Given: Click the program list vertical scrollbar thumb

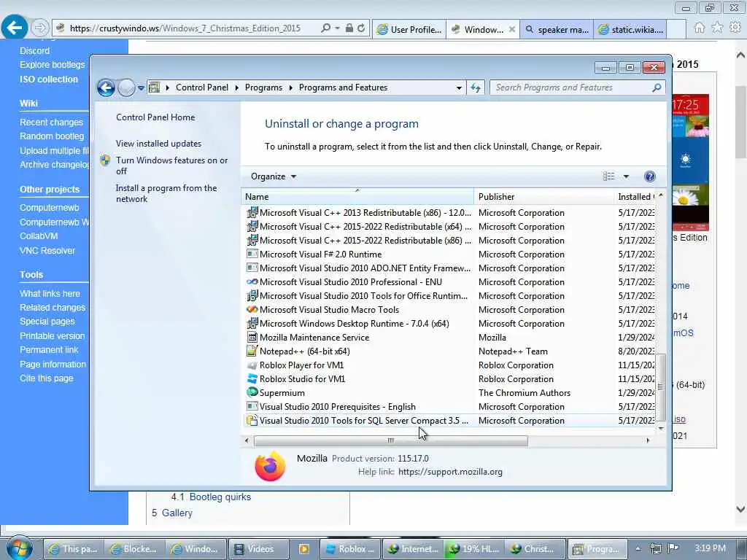Looking at the screenshot, I should pos(660,387).
